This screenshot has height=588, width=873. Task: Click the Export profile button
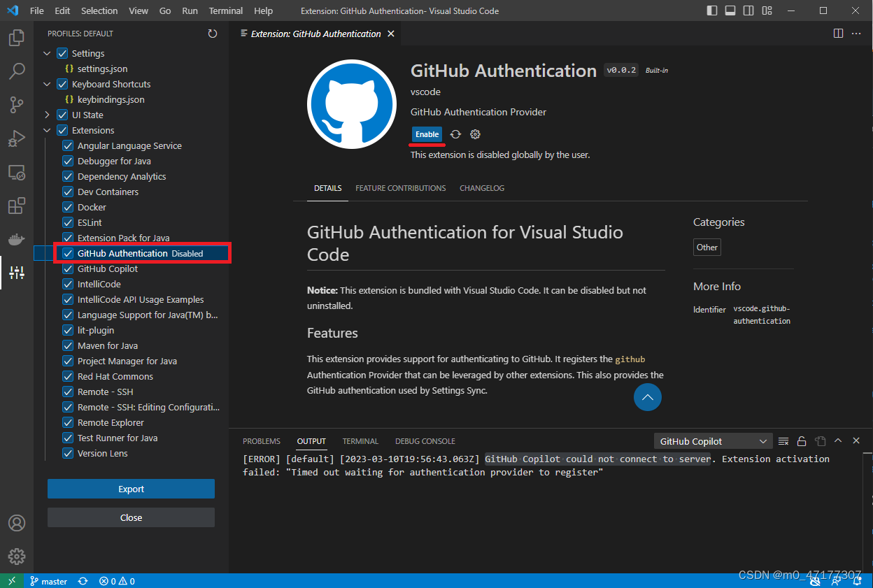click(131, 489)
